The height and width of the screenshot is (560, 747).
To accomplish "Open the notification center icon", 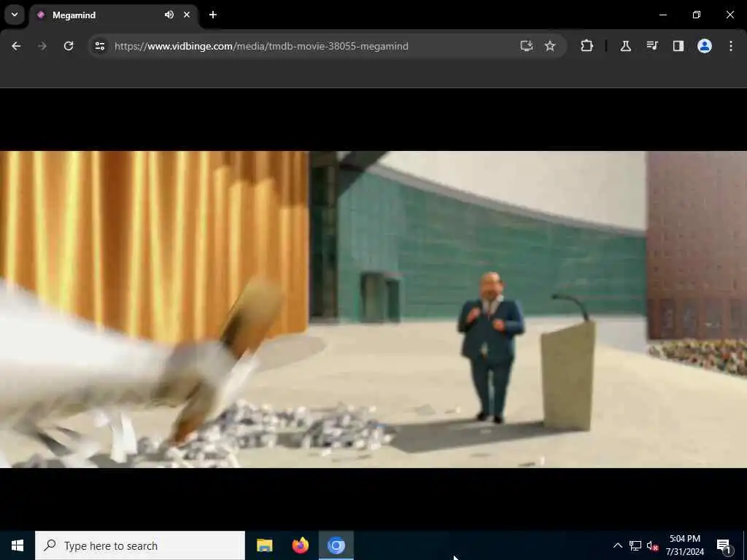I will pos(724,545).
